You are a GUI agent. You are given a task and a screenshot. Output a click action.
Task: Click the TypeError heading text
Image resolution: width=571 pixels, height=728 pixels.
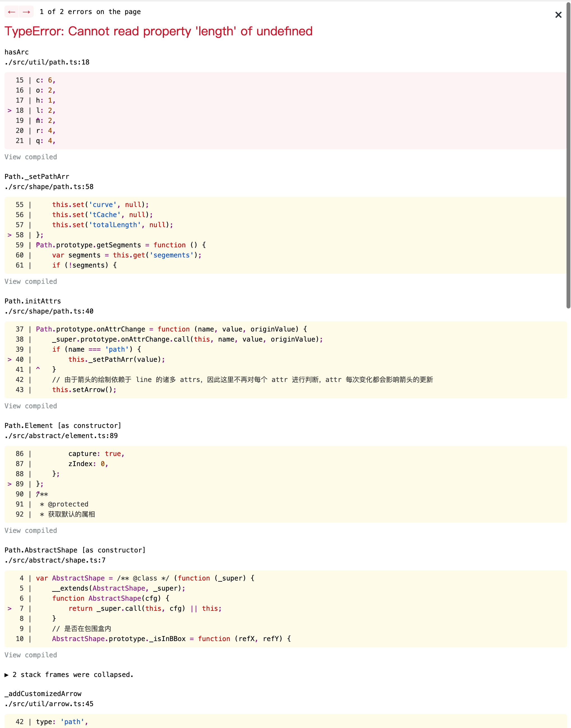point(159,31)
